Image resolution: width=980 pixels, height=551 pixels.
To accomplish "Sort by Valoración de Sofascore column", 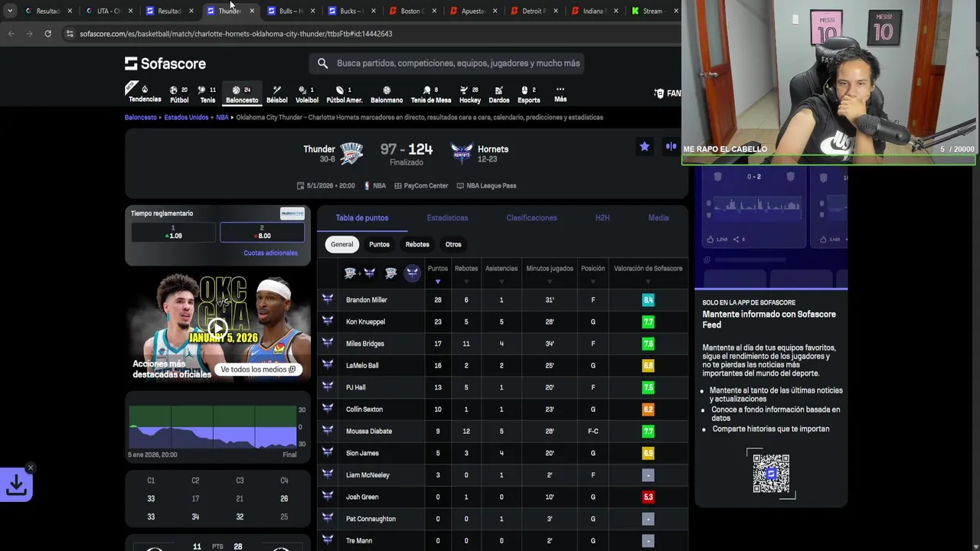I will (648, 273).
